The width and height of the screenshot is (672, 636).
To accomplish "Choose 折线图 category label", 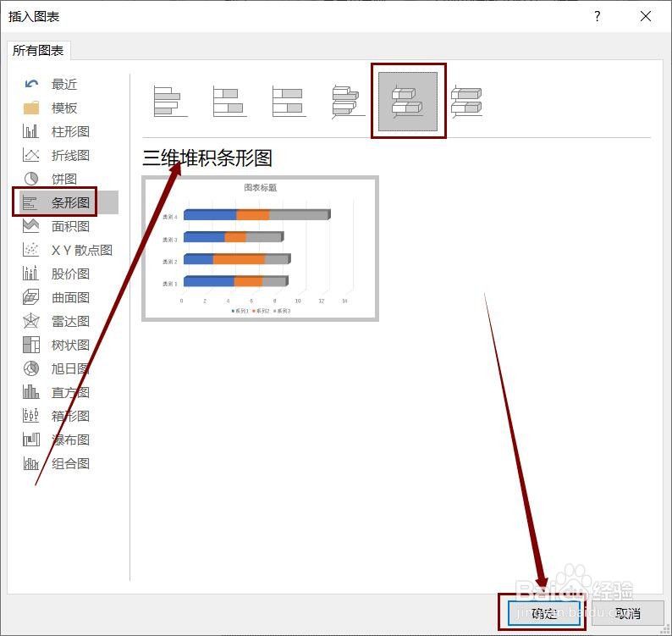I will (x=71, y=155).
